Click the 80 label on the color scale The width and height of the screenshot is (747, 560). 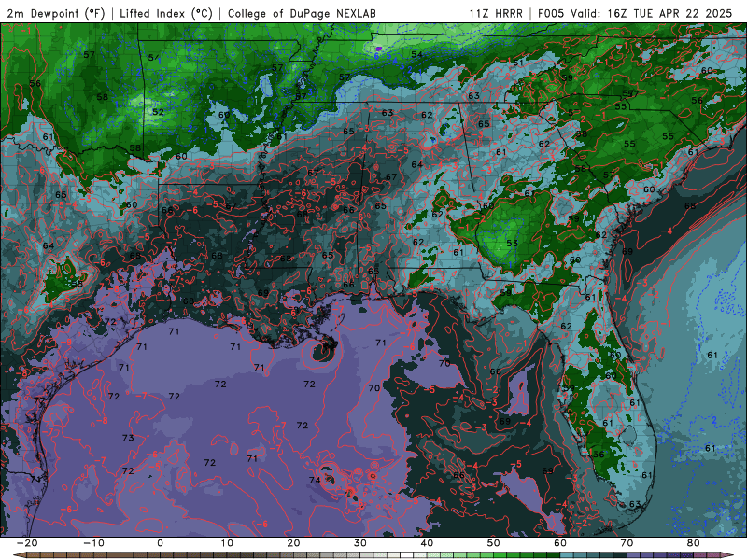tap(694, 543)
